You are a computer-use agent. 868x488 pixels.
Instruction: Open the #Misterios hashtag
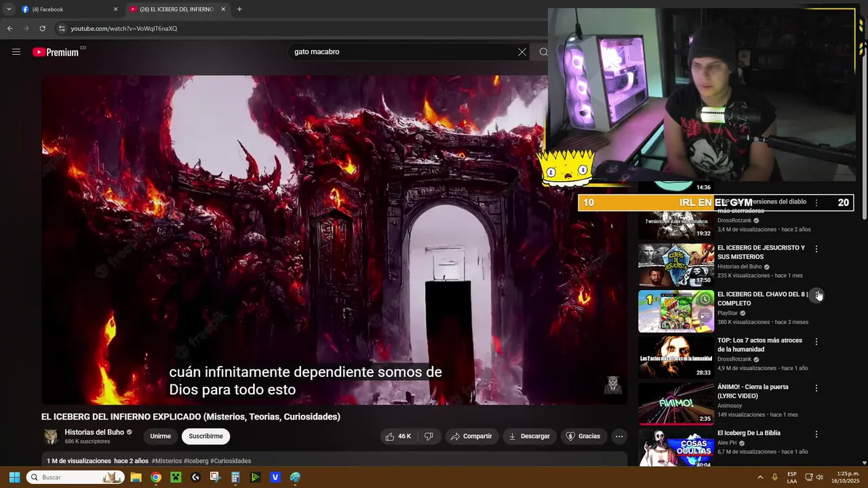click(167, 461)
